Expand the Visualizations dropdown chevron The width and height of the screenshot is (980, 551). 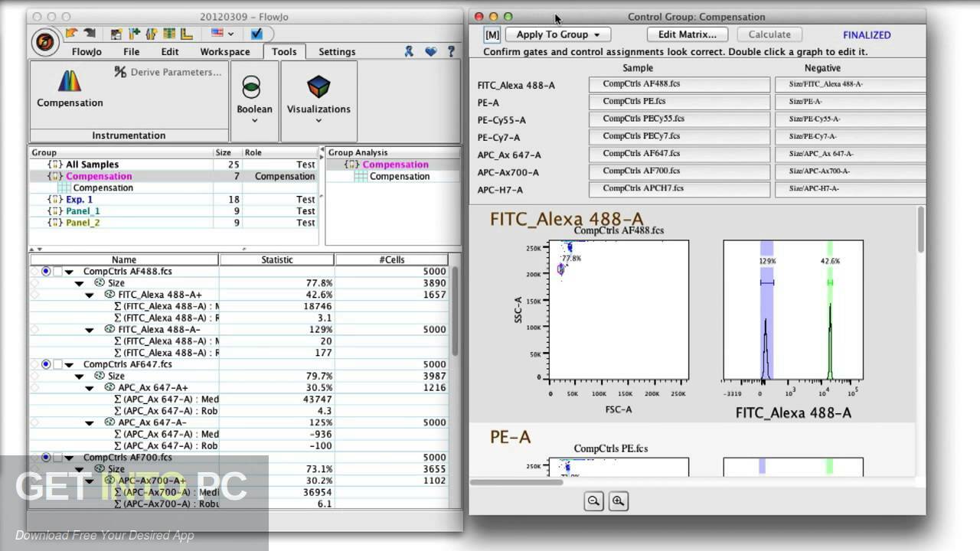click(x=318, y=120)
